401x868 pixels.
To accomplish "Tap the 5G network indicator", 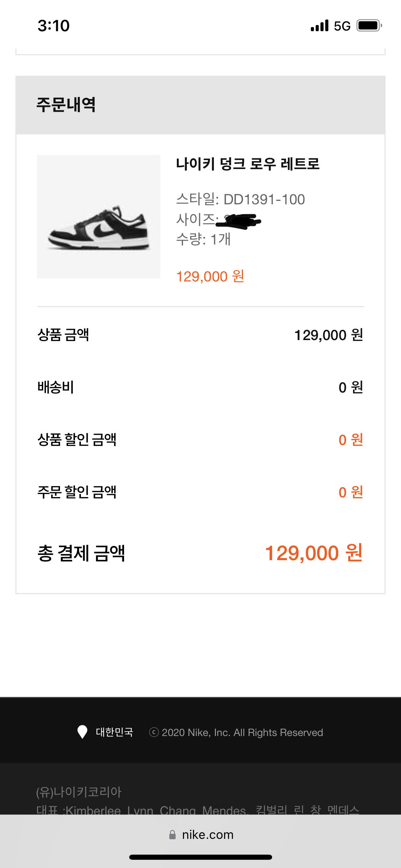I will tap(342, 26).
